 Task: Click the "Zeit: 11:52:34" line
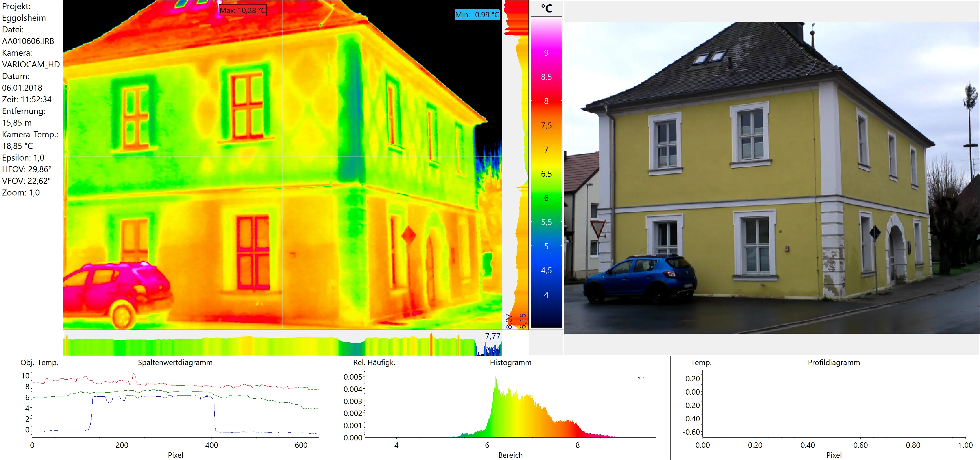(x=27, y=99)
